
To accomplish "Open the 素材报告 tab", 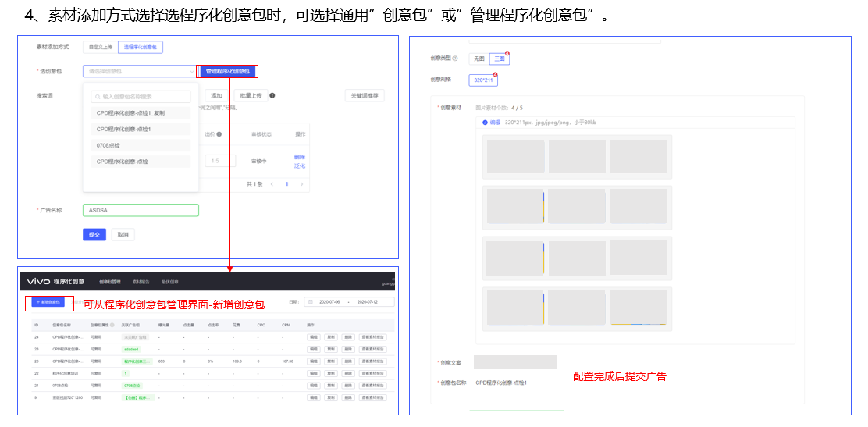I will click(141, 282).
